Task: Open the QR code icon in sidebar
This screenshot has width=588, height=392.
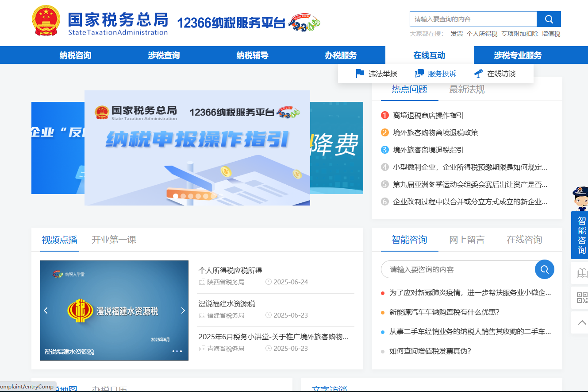Action: point(582,298)
